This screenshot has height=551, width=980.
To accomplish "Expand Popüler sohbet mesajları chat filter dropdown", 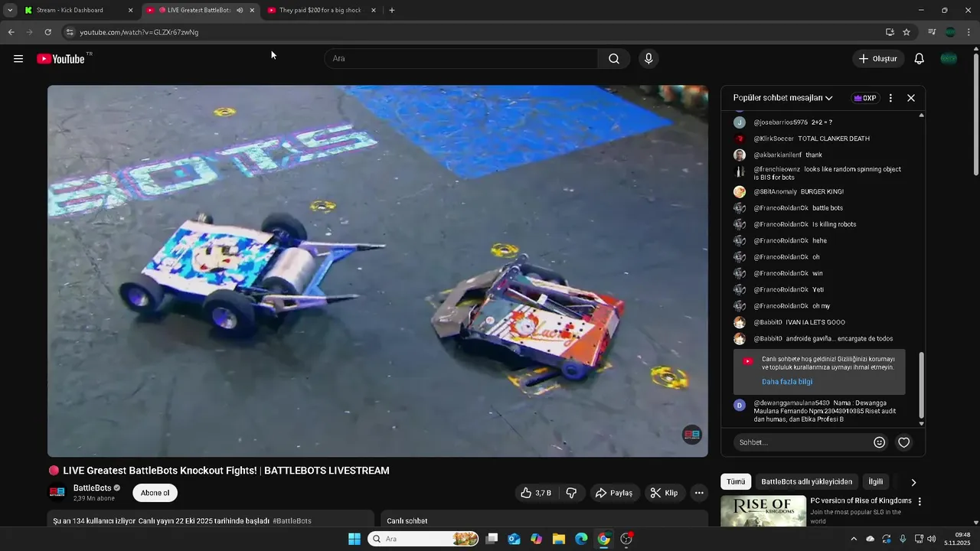I will (782, 98).
